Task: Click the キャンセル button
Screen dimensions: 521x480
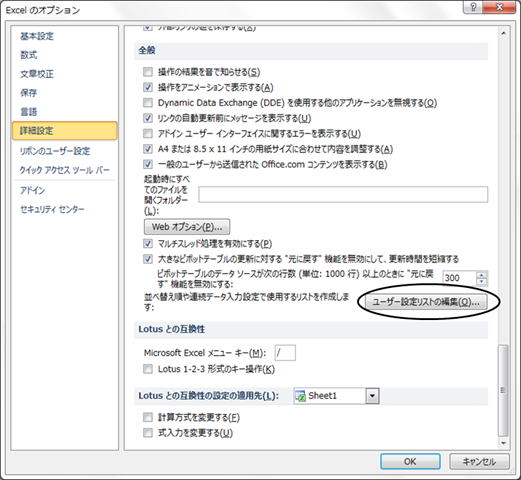Action: click(479, 462)
